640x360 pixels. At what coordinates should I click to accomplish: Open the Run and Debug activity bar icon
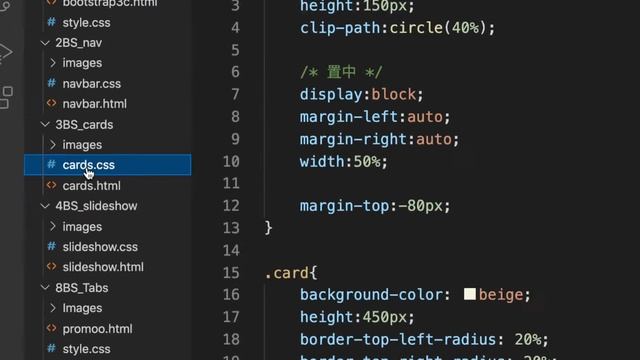tap(5, 53)
